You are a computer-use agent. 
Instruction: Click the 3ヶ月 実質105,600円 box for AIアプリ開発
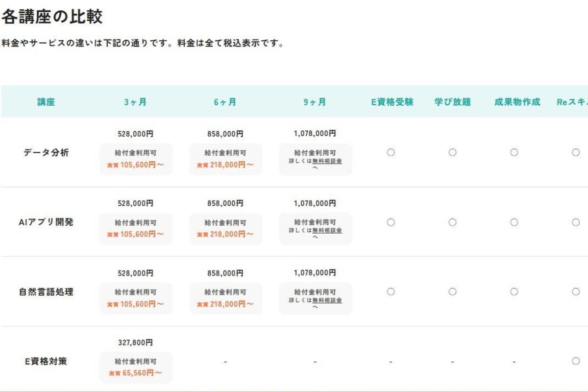(136, 229)
